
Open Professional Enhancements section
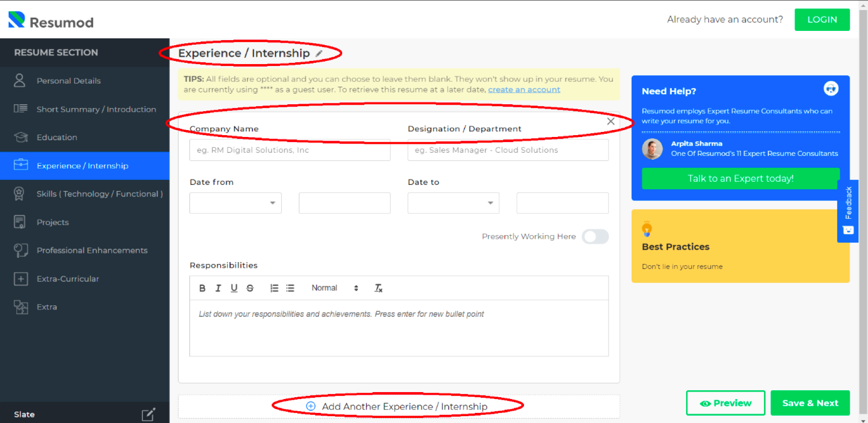coord(85,250)
